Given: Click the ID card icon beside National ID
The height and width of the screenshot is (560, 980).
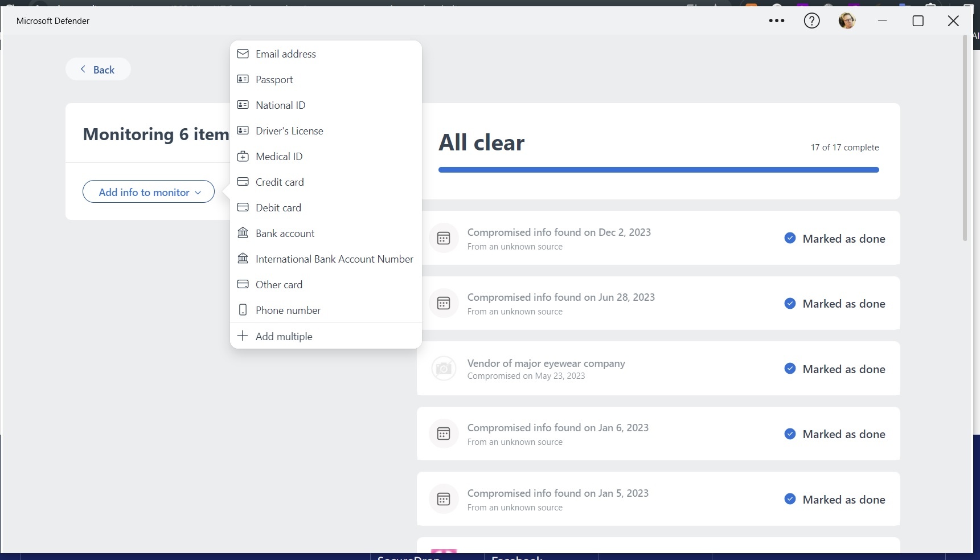Looking at the screenshot, I should 243,105.
